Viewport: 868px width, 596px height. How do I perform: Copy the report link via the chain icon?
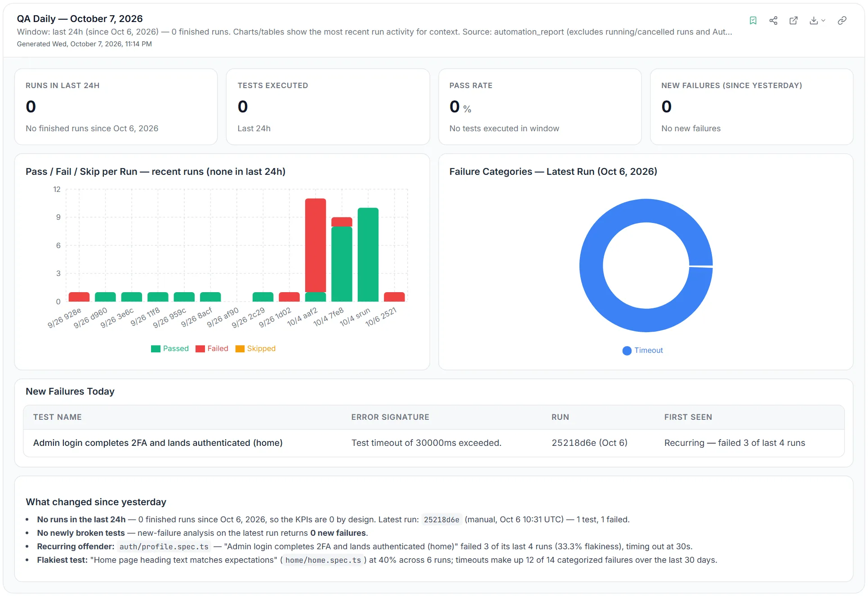[x=842, y=21]
